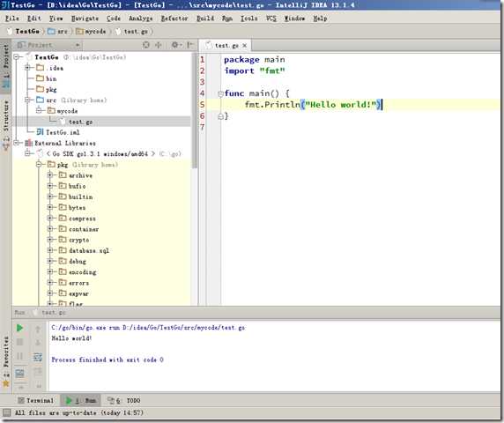Hide the Project panel with the hide icon
Image resolution: width=504 pixels, height=423 pixels.
click(190, 45)
